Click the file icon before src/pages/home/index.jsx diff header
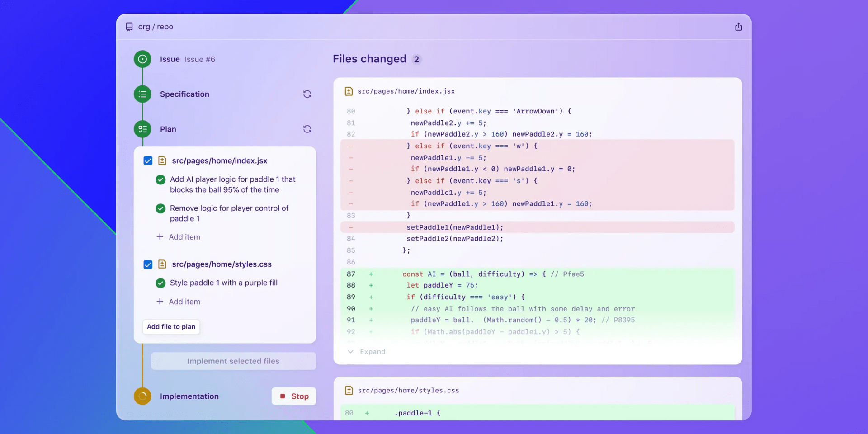 pos(349,91)
